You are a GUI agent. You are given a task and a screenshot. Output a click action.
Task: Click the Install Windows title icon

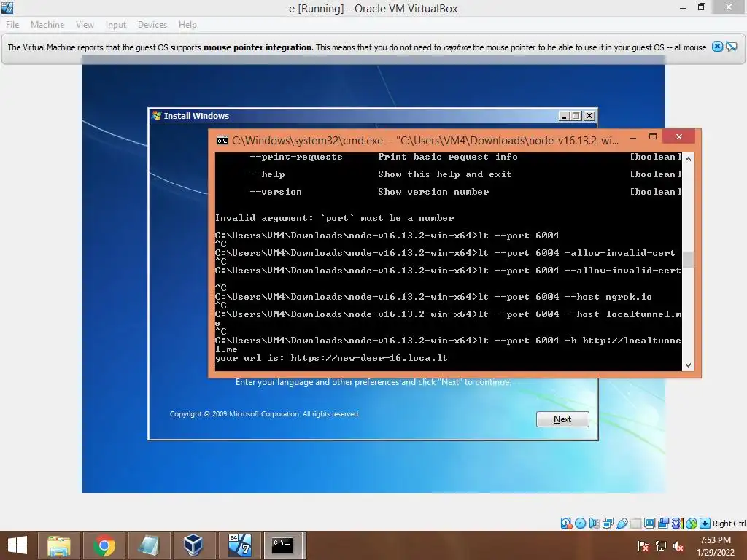point(156,115)
